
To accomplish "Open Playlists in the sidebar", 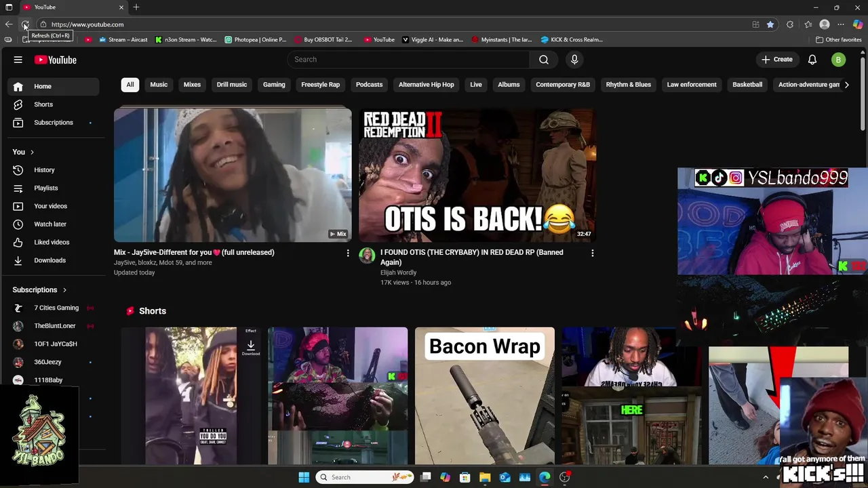I will coord(54,188).
